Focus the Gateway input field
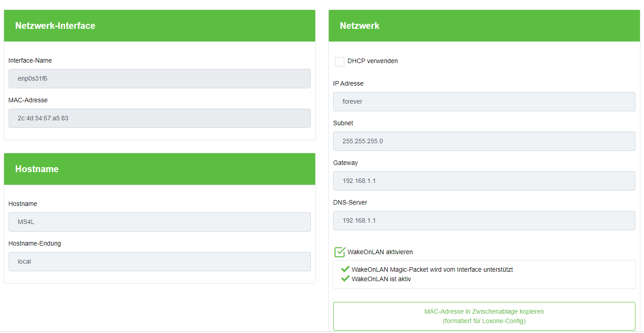The height and width of the screenshot is (333, 644). pyautogui.click(x=484, y=181)
